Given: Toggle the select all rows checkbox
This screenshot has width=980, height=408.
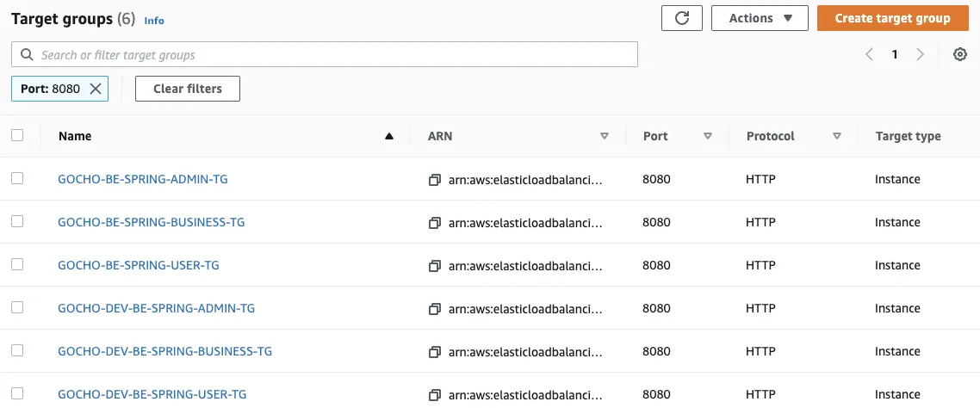Looking at the screenshot, I should (x=17, y=135).
